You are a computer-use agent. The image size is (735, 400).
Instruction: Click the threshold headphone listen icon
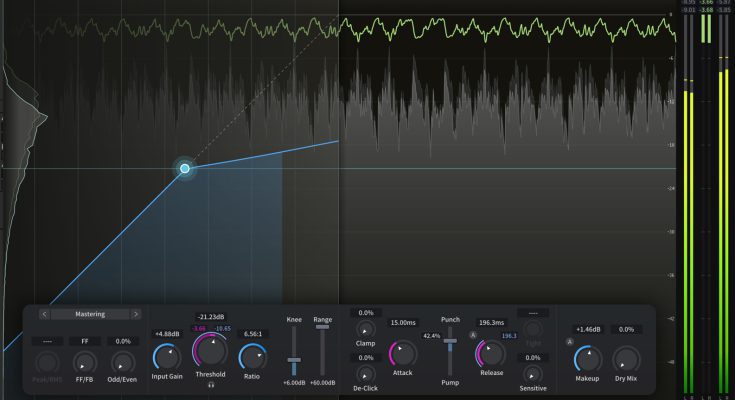[211, 384]
